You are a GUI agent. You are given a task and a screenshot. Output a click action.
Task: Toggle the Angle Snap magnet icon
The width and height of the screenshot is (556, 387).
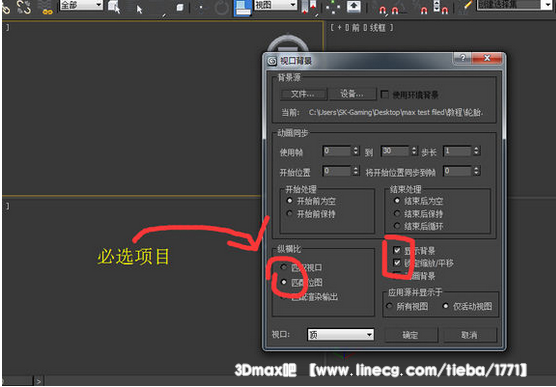tap(395, 10)
